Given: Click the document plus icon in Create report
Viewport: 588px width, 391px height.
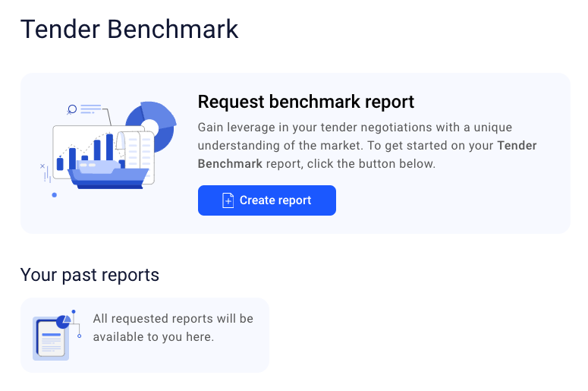Looking at the screenshot, I should [228, 200].
